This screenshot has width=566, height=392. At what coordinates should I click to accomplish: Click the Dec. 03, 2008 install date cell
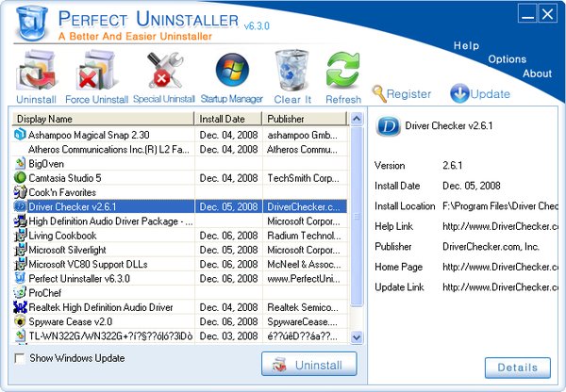click(228, 336)
